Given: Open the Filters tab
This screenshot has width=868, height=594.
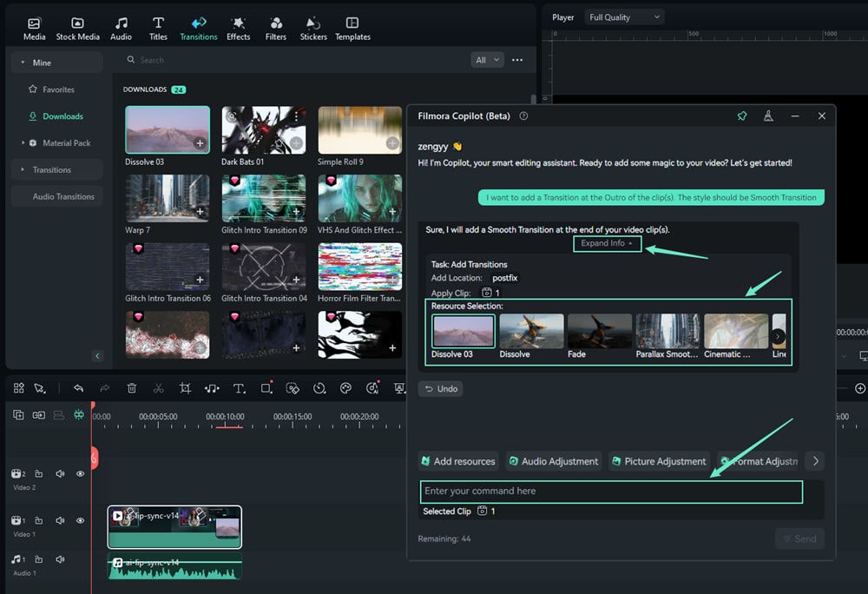Looking at the screenshot, I should pos(276,29).
